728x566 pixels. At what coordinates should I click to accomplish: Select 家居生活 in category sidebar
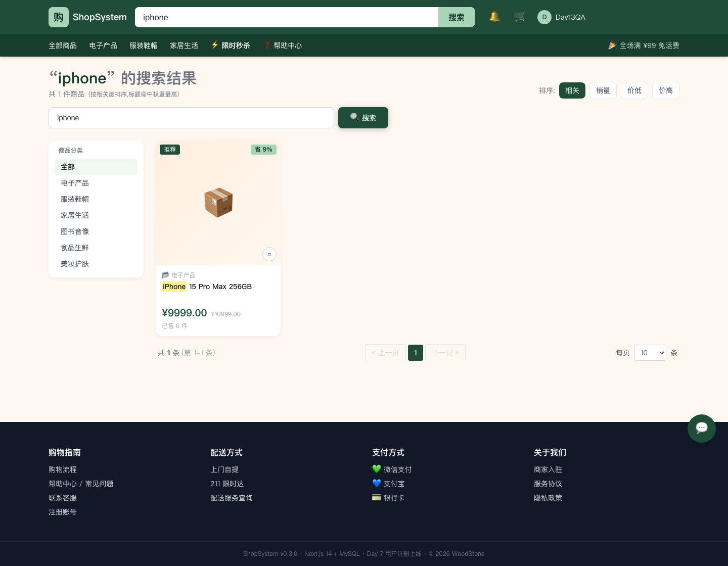96,215
